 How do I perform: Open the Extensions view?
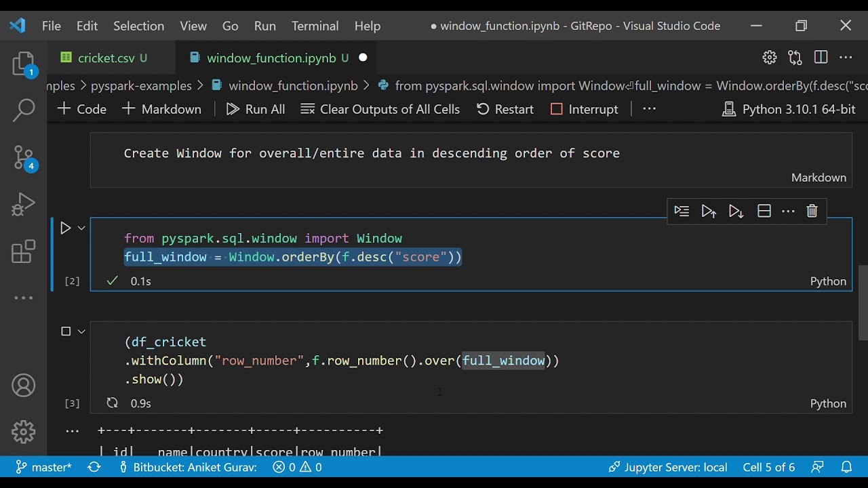click(24, 251)
